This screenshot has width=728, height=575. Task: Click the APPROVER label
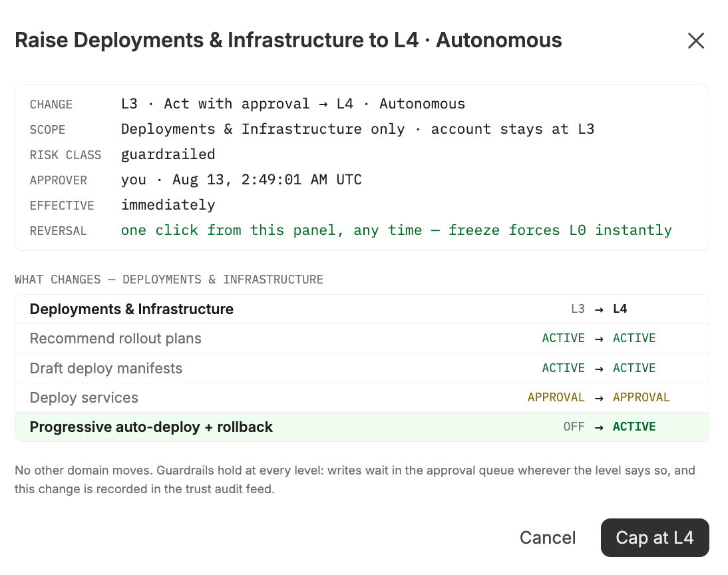point(59,180)
